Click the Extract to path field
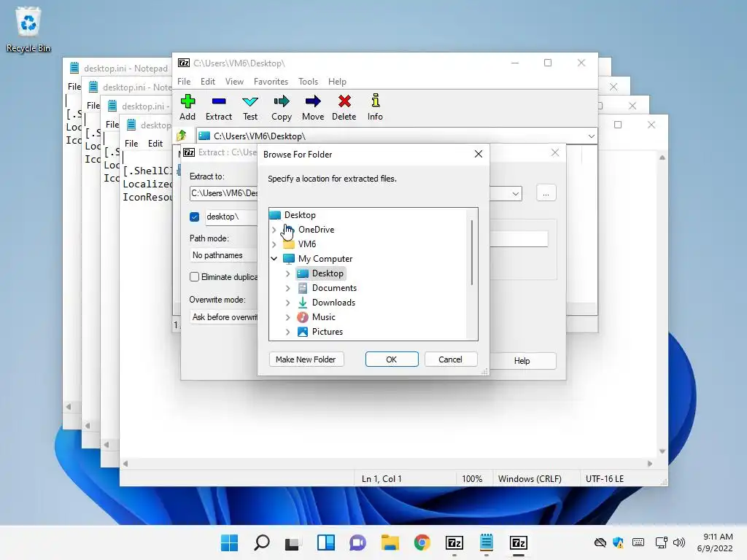 coord(223,192)
